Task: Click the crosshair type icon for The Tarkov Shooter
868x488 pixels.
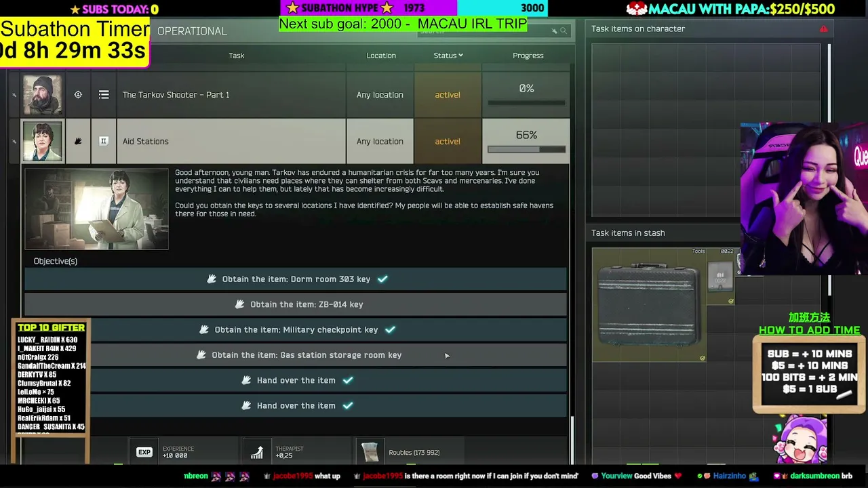Action: tap(78, 95)
